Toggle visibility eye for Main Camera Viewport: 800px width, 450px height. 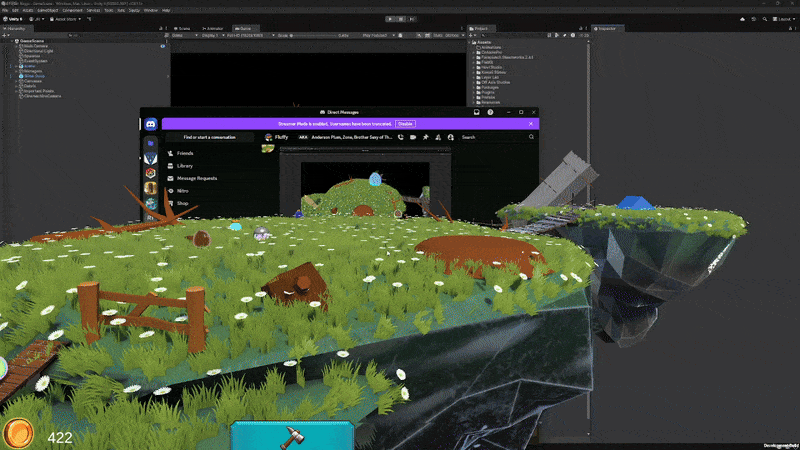click(163, 46)
